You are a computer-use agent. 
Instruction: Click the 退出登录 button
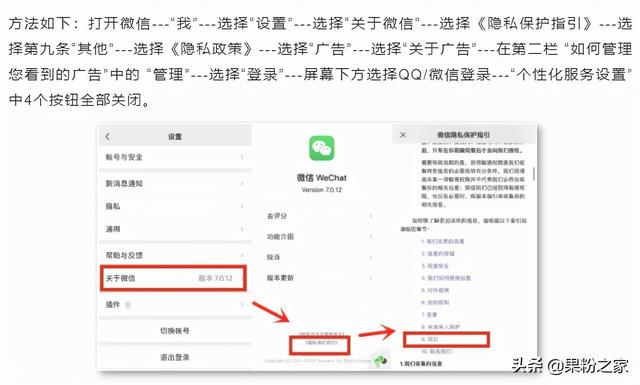click(175, 357)
